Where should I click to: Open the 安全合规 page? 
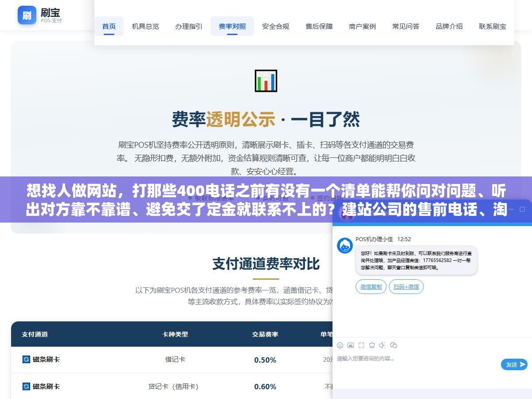pos(276,26)
